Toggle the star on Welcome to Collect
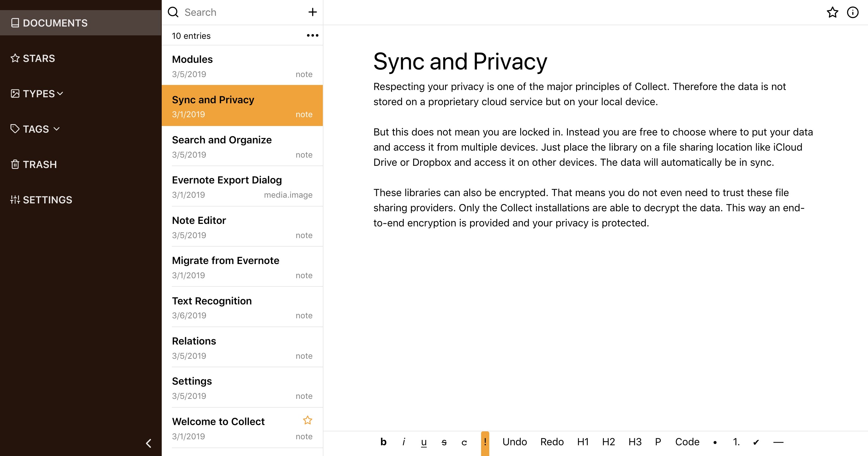The height and width of the screenshot is (456, 868). coord(307,420)
